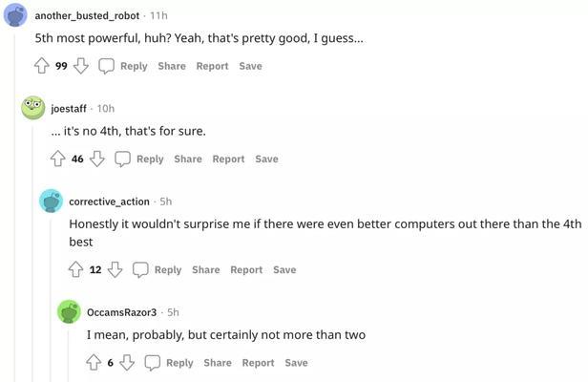Open OccamsRazor3's username link
Image resolution: width=588 pixels, height=382 pixels.
(121, 312)
